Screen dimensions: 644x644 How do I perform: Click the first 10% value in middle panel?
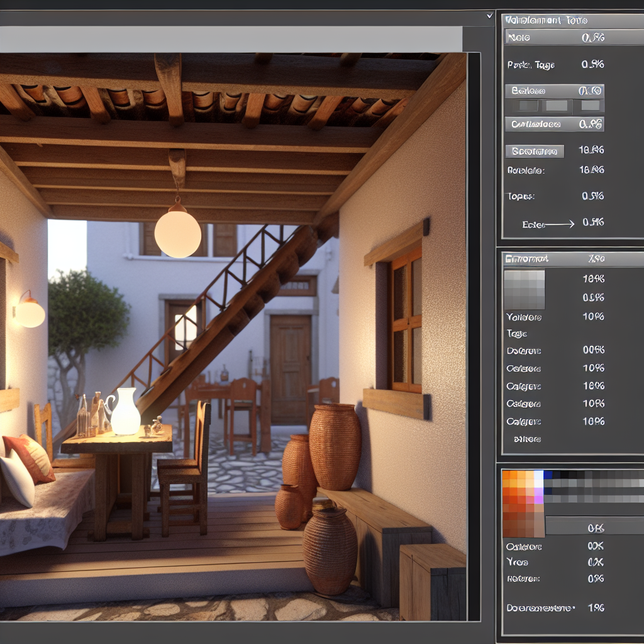tap(593, 279)
